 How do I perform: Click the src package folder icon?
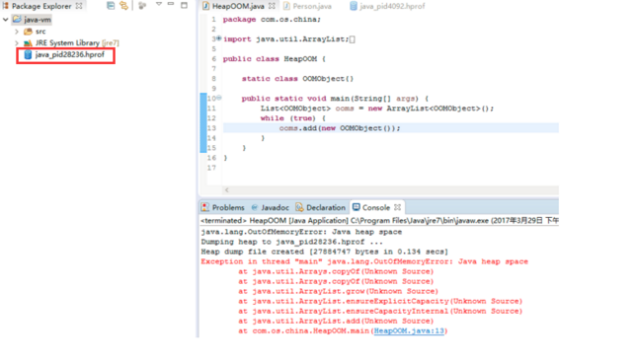click(x=28, y=32)
